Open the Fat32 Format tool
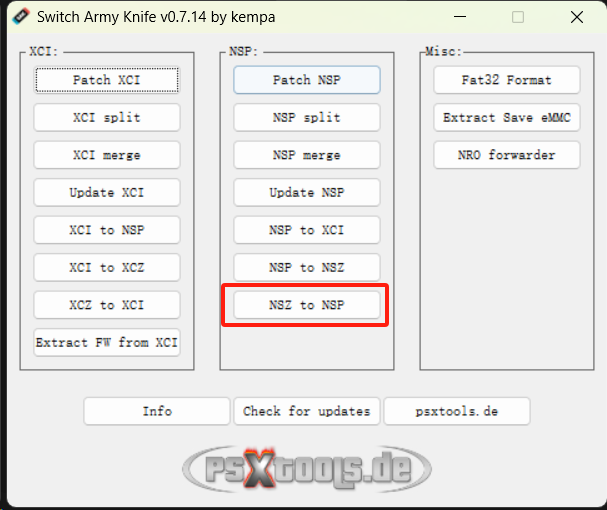Image resolution: width=607 pixels, height=510 pixels. (x=506, y=80)
